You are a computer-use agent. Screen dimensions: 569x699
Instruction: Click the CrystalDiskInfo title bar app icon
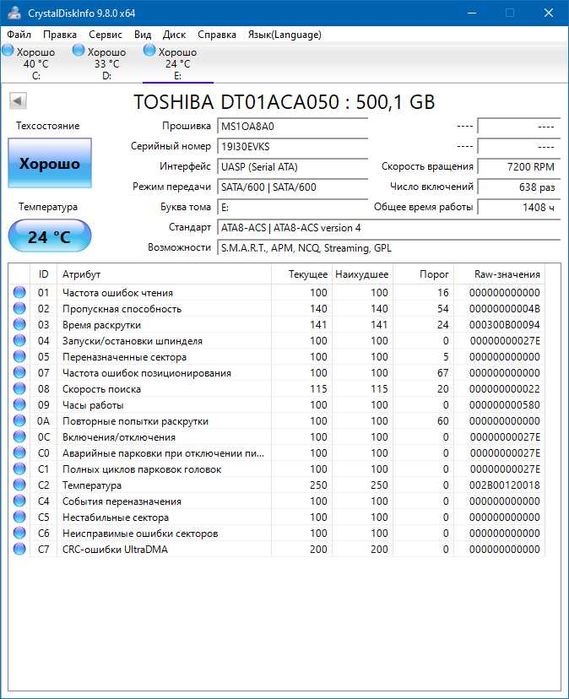click(x=14, y=12)
